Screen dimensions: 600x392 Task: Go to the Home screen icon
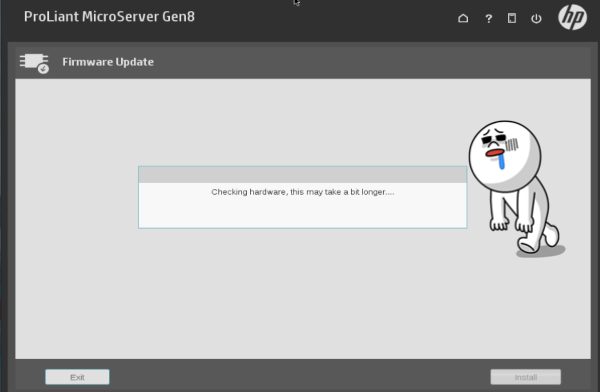(463, 18)
